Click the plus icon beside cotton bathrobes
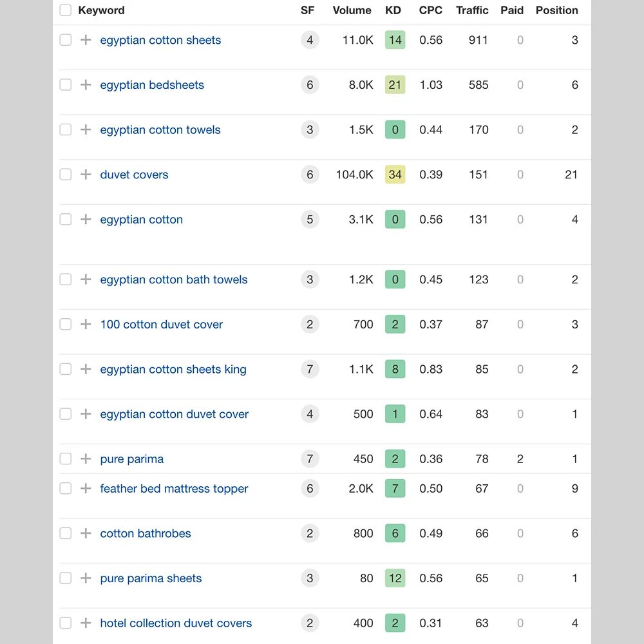 [86, 533]
